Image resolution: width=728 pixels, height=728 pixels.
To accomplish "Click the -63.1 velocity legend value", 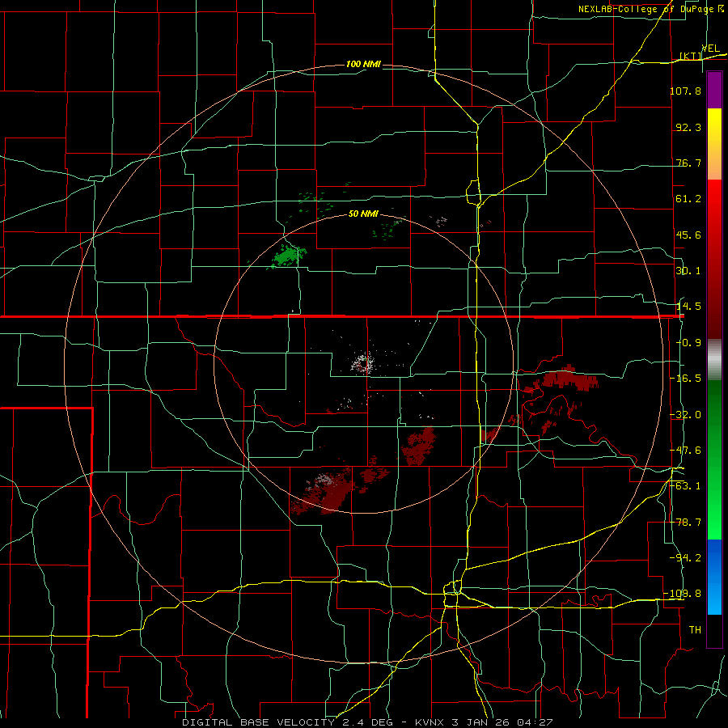I will [686, 486].
